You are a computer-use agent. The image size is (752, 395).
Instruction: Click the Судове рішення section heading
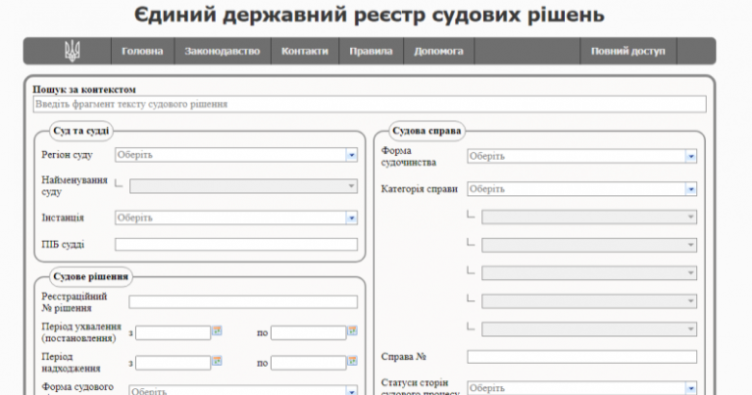[91, 277]
